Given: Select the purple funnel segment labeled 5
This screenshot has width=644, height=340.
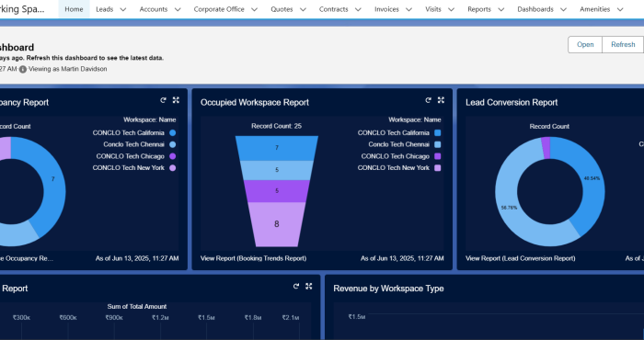Looking at the screenshot, I should click(x=276, y=191).
